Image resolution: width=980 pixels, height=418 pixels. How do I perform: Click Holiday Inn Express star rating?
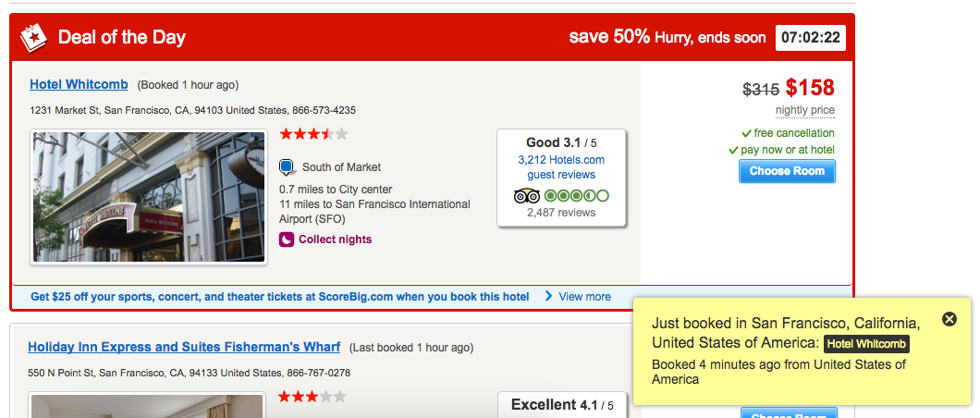tap(312, 396)
